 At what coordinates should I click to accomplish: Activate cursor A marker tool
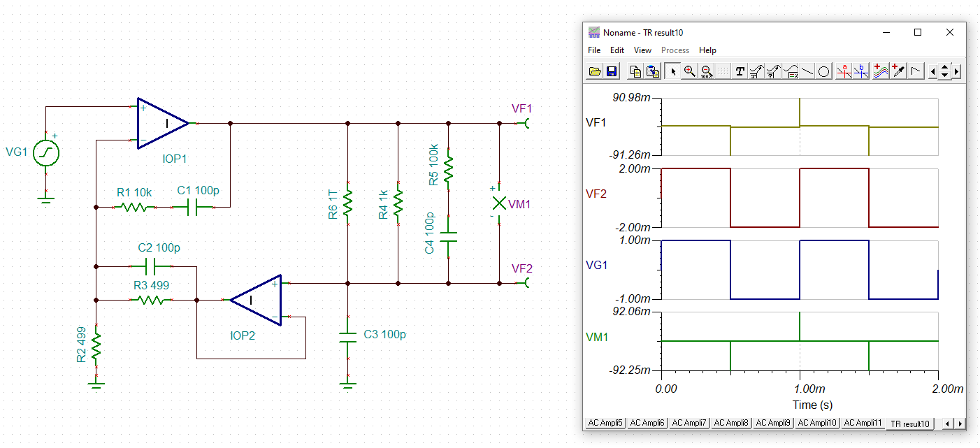(x=844, y=71)
